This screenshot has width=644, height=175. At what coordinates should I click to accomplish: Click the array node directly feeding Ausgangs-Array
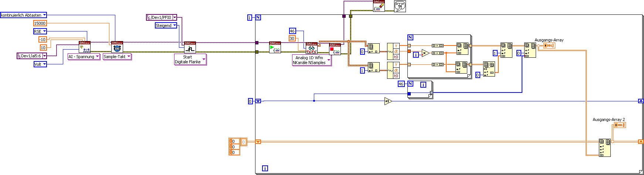click(530, 50)
